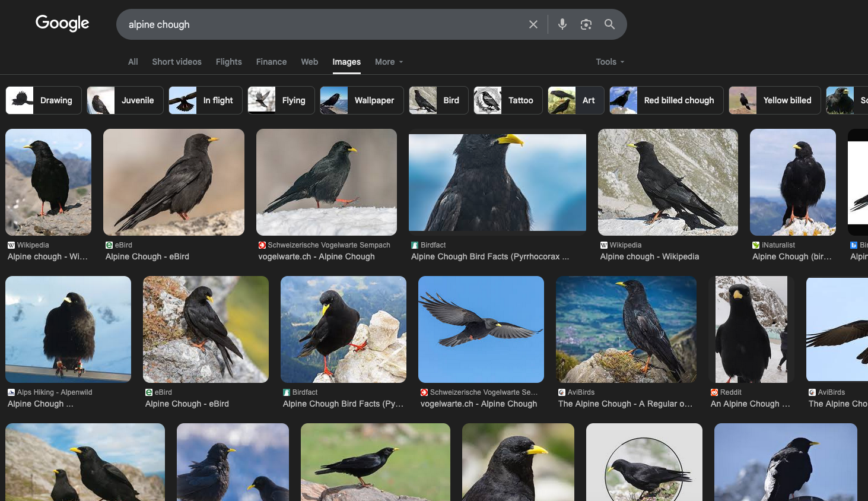Open the circular framed chough thumbnail
868x501 pixels.
click(644, 462)
